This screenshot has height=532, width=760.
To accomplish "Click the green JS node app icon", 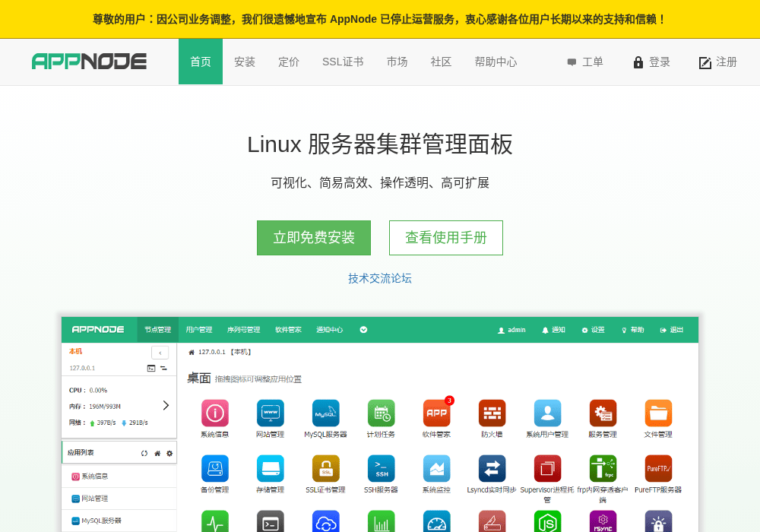I will click(x=547, y=521).
